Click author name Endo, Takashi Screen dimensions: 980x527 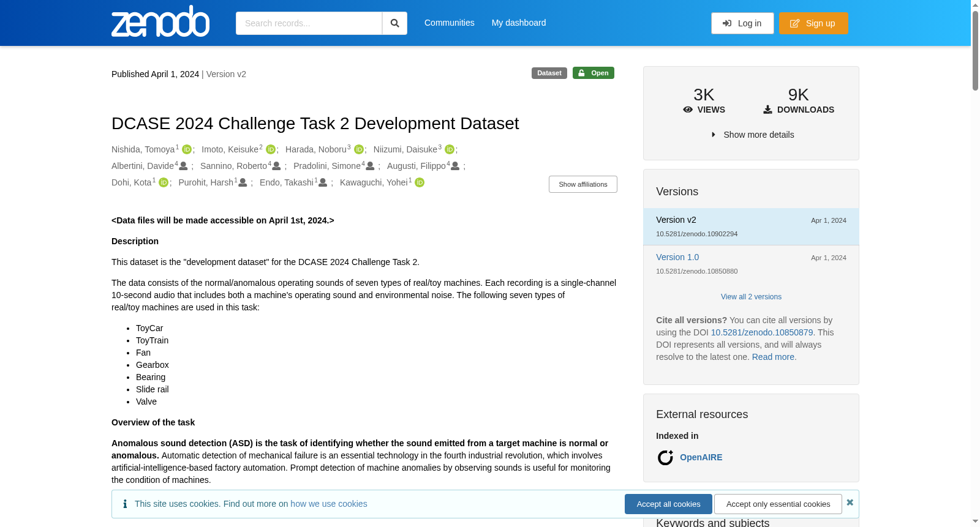pos(287,182)
